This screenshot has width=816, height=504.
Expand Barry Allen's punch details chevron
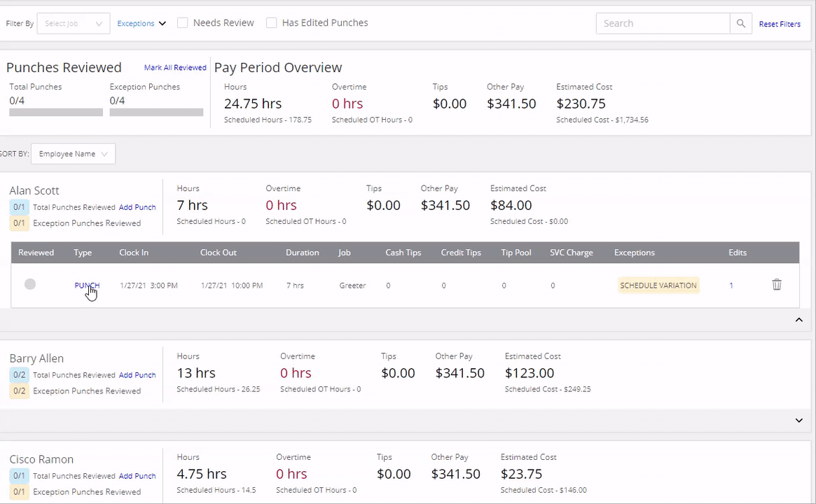[x=798, y=420]
